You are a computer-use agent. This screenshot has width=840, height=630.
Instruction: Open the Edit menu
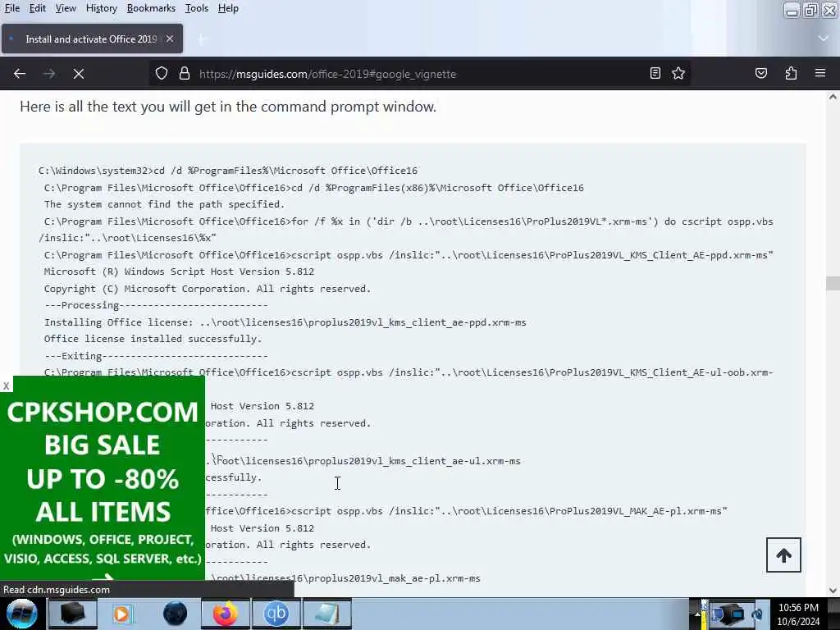[x=37, y=8]
